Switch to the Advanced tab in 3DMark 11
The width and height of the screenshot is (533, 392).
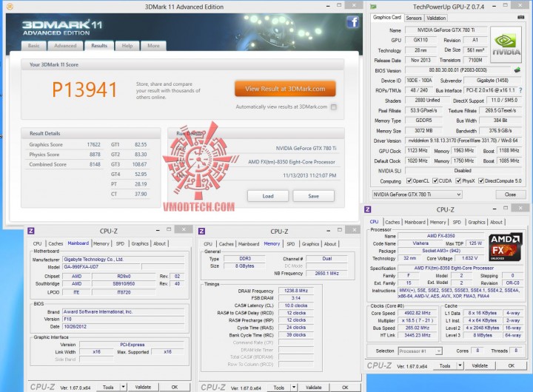pos(65,46)
